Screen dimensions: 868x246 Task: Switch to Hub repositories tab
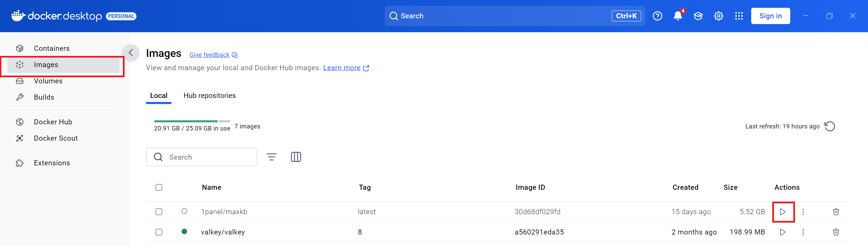point(209,96)
